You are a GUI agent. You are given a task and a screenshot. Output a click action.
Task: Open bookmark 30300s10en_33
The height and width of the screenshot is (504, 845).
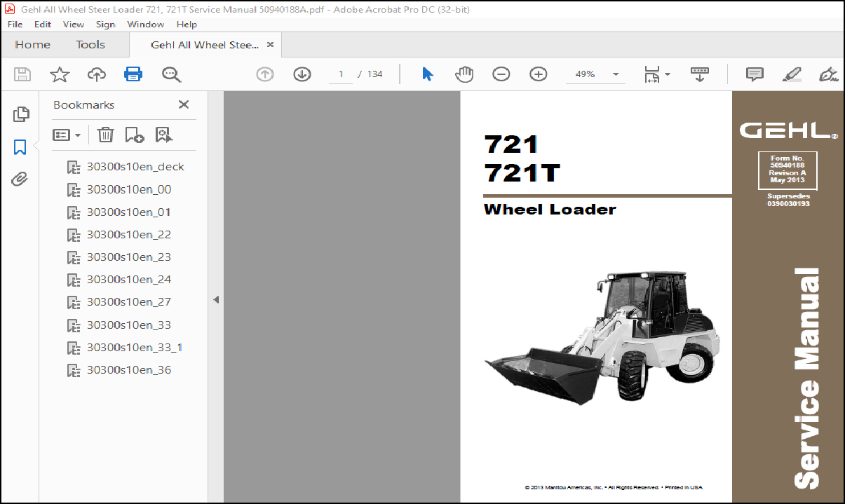click(x=129, y=325)
